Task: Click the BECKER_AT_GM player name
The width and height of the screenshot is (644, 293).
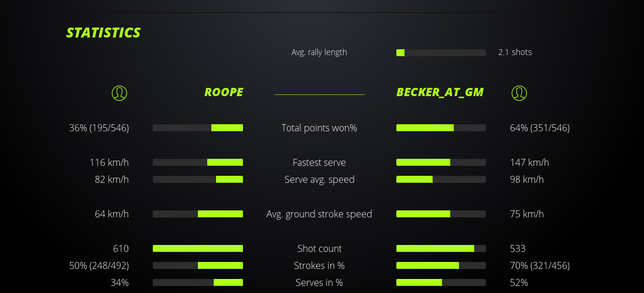Action: click(x=440, y=92)
